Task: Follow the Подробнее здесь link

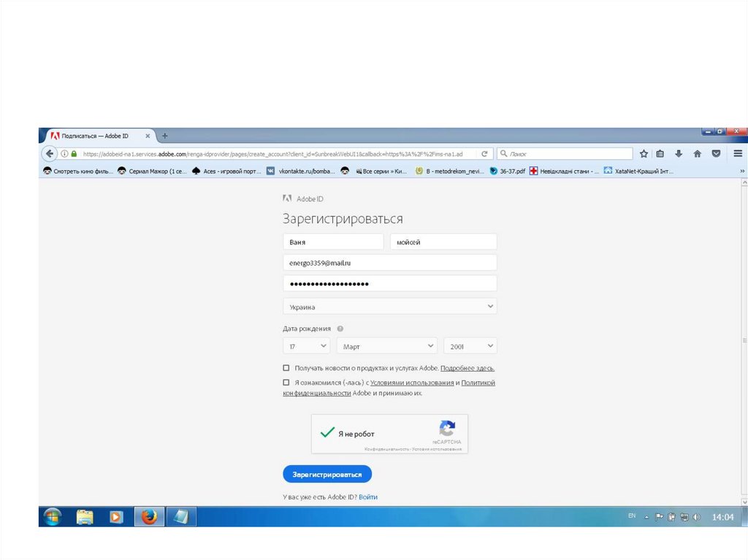Action: [x=467, y=368]
